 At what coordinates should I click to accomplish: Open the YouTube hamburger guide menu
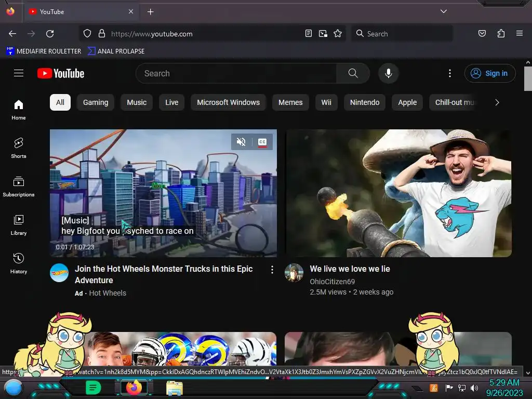[19, 73]
